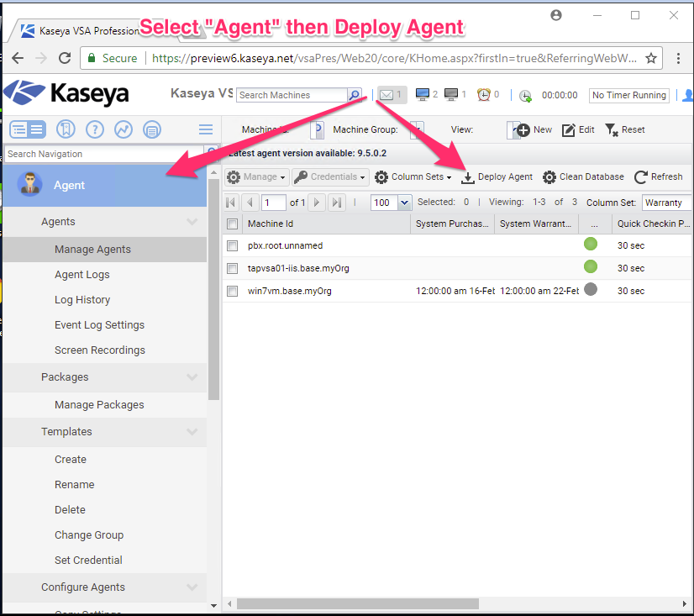The width and height of the screenshot is (694, 616).
Task: Click the navigation panel vertical scrollbar
Action: (x=213, y=290)
